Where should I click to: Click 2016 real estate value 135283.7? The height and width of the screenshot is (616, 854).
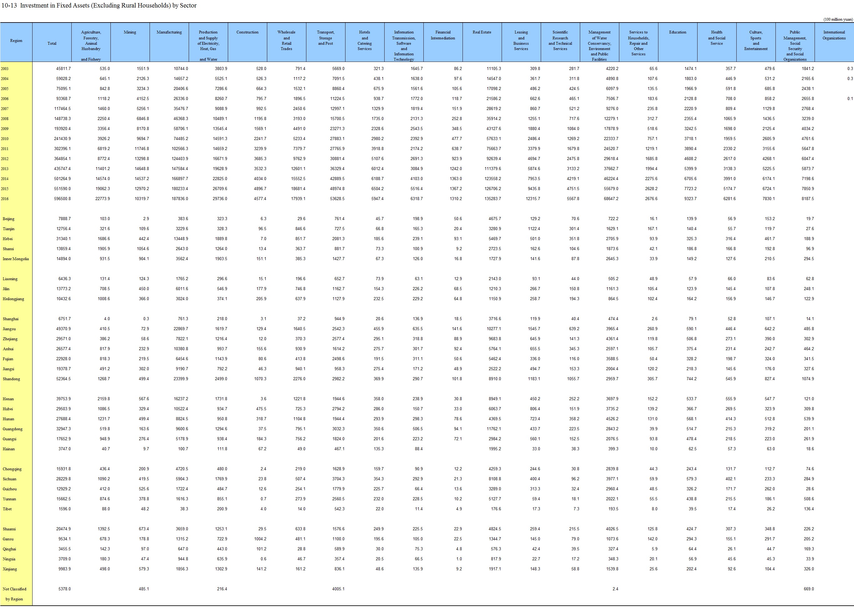(x=493, y=199)
